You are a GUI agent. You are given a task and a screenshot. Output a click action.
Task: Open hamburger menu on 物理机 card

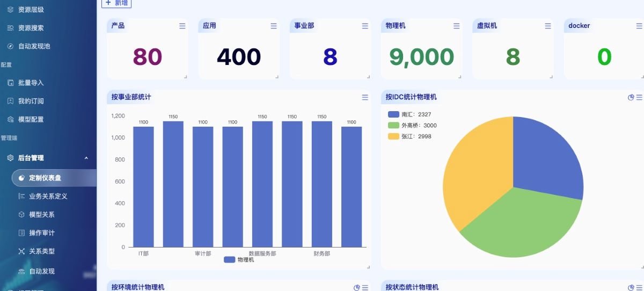coord(456,26)
